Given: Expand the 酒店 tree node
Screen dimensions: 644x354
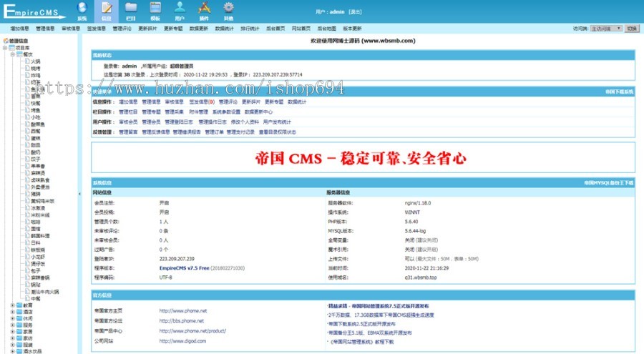Looking at the screenshot, I should pyautogui.click(x=12, y=312).
